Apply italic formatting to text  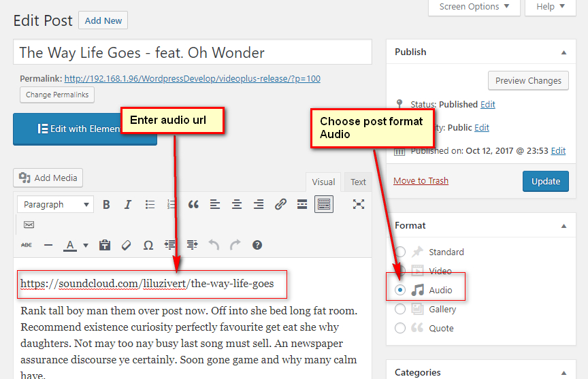click(127, 204)
